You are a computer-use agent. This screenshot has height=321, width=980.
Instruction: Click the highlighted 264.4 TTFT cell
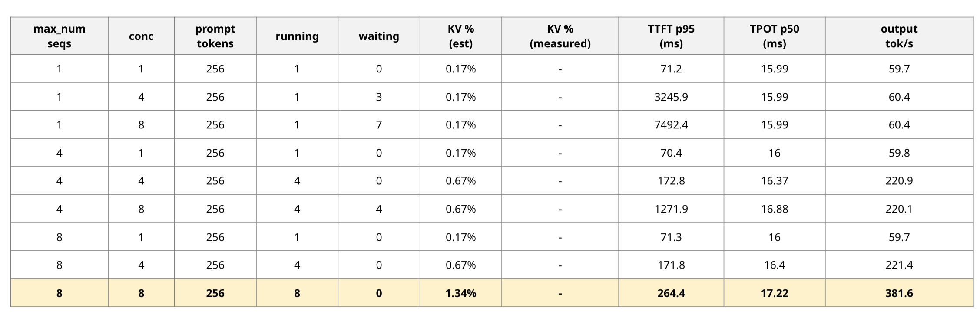[671, 293]
